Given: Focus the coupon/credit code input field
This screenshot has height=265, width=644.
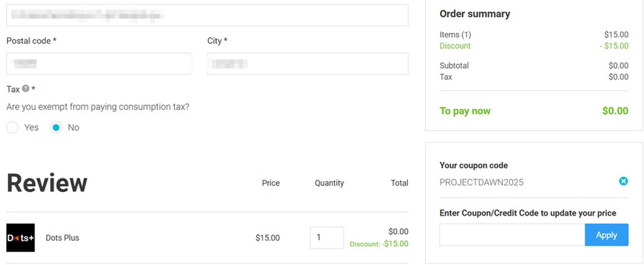Looking at the screenshot, I should (512, 235).
